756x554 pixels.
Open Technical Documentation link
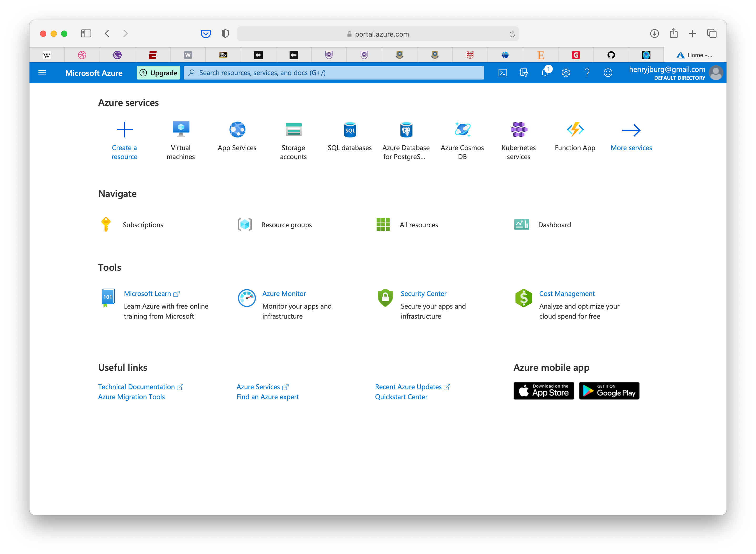(x=136, y=387)
